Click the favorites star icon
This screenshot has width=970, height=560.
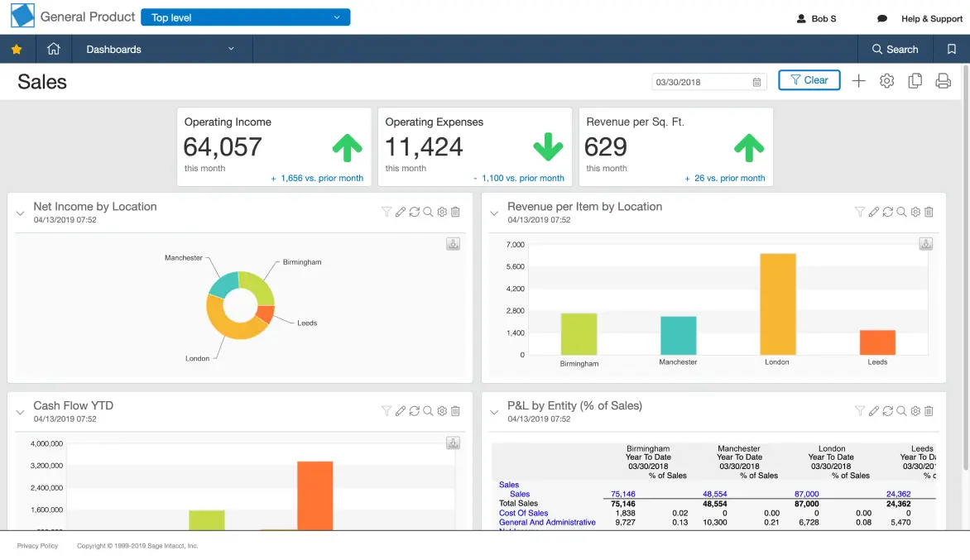pos(17,50)
